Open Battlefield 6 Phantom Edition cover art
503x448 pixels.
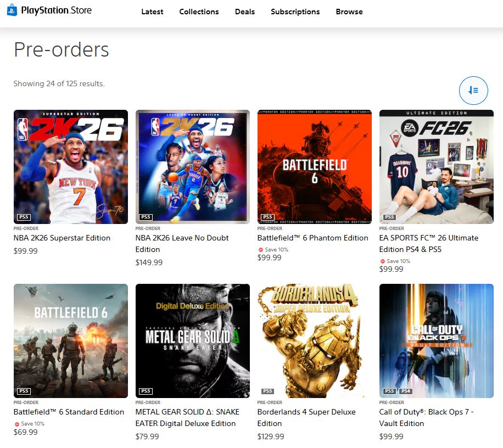click(x=314, y=167)
